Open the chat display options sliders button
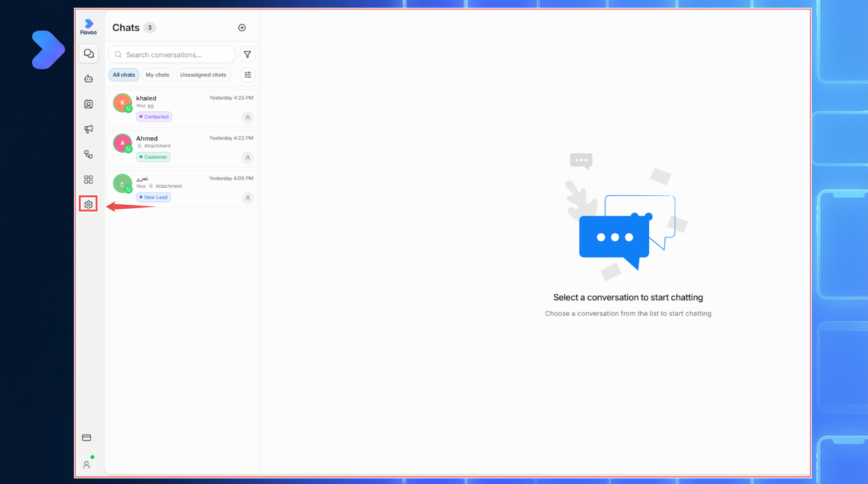 point(247,74)
